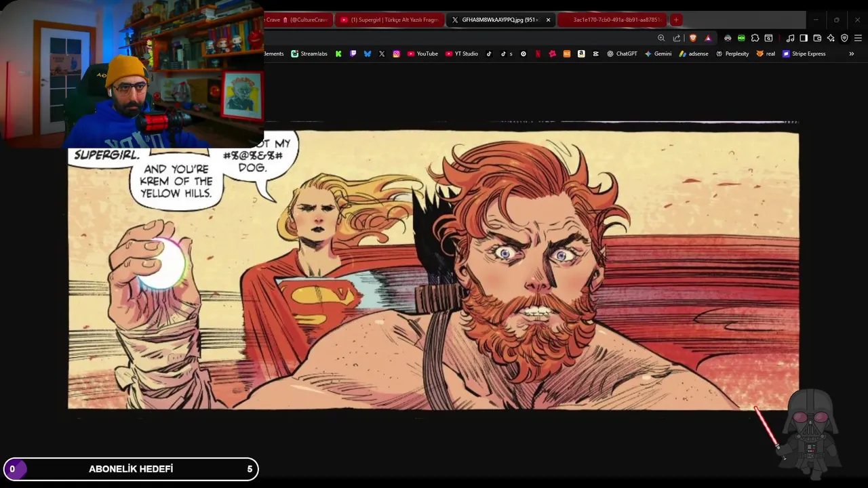This screenshot has height=488, width=868.
Task: Open the Netflix bookmark icon
Action: 538,54
